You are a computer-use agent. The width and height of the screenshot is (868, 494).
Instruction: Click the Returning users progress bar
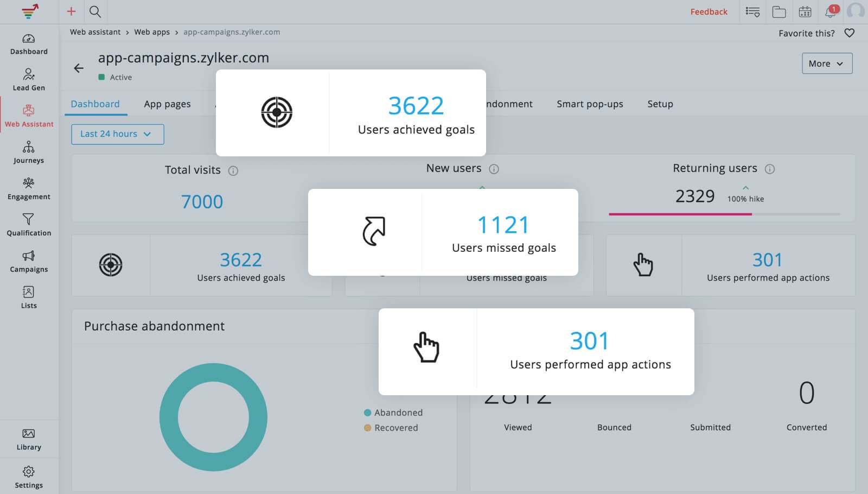pos(724,214)
